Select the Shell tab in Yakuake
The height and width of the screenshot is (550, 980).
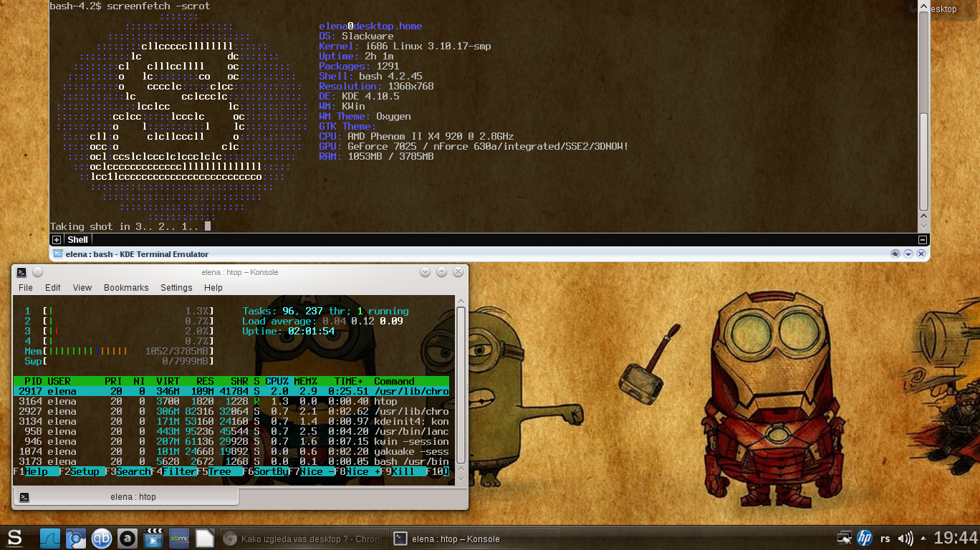pyautogui.click(x=78, y=240)
